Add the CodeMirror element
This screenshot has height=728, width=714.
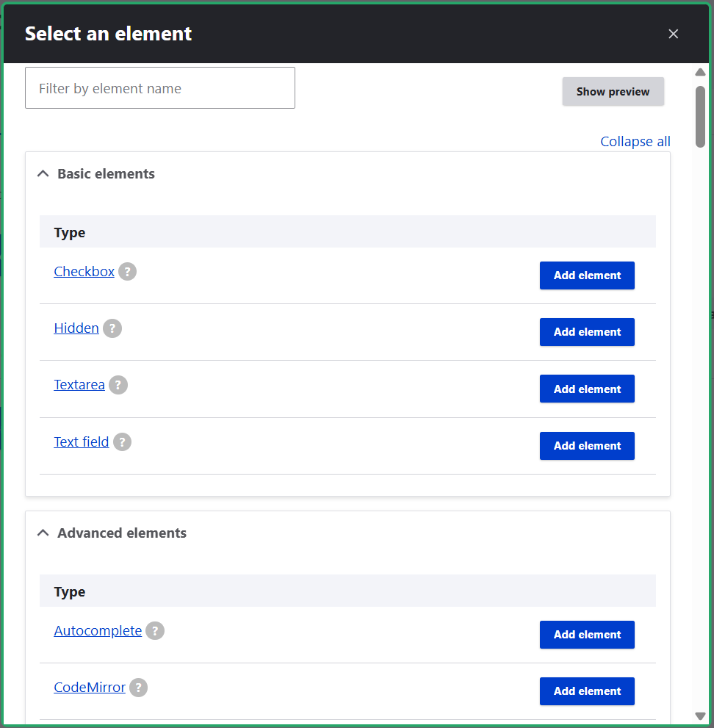point(587,691)
